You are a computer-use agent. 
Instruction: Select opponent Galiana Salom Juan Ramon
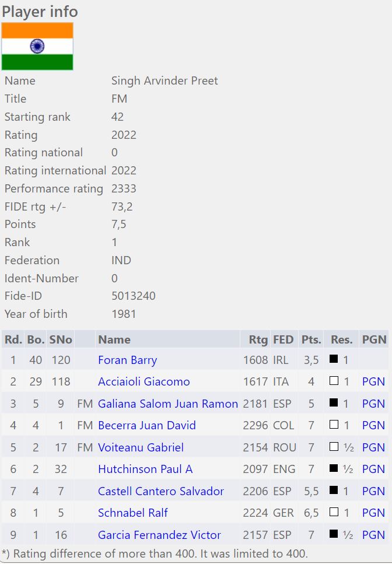(x=168, y=404)
